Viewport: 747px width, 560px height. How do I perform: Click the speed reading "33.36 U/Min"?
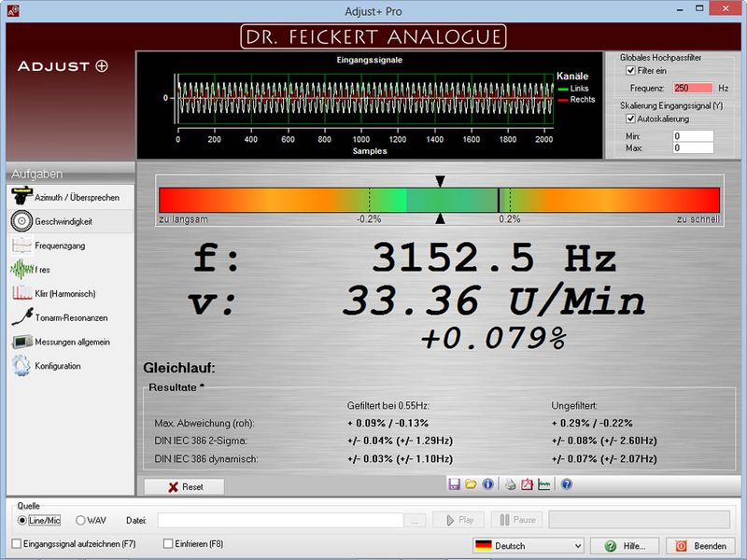click(x=494, y=301)
